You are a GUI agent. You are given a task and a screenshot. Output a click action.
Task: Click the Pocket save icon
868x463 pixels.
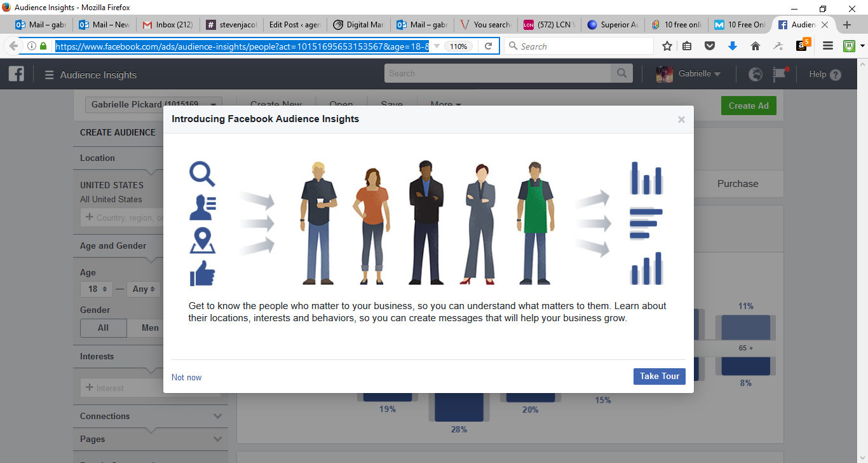coord(710,46)
